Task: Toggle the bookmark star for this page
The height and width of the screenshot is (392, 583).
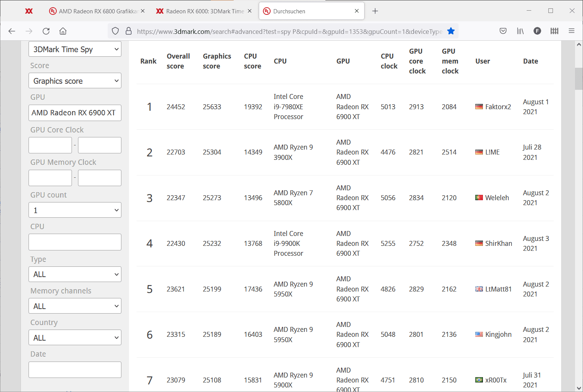Action: (451, 31)
